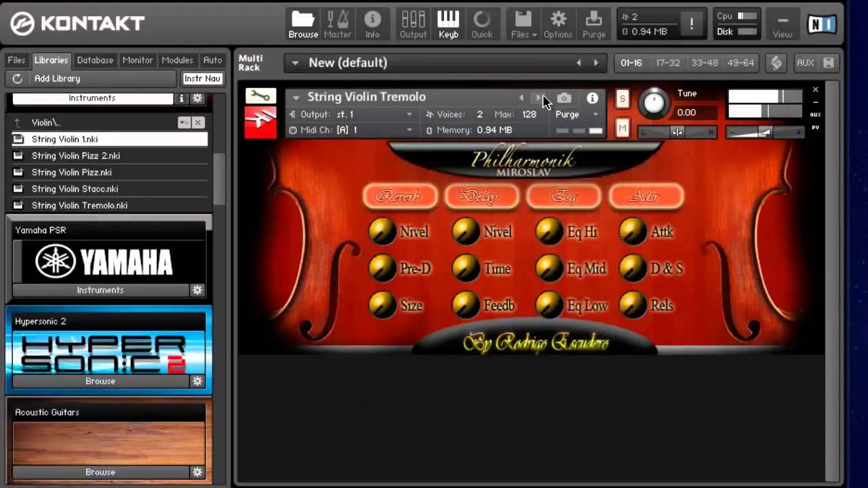Switch to the Monitor tab

click(137, 60)
